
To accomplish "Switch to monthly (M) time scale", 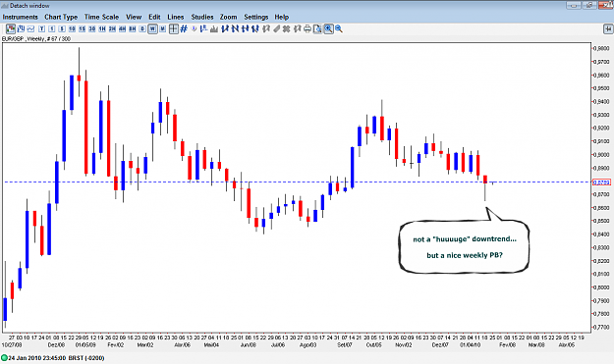I will click(x=162, y=28).
